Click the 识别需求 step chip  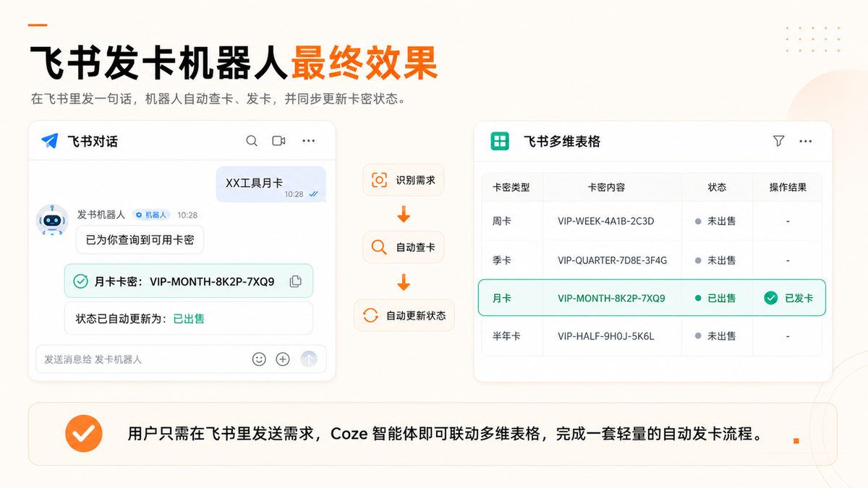point(404,180)
